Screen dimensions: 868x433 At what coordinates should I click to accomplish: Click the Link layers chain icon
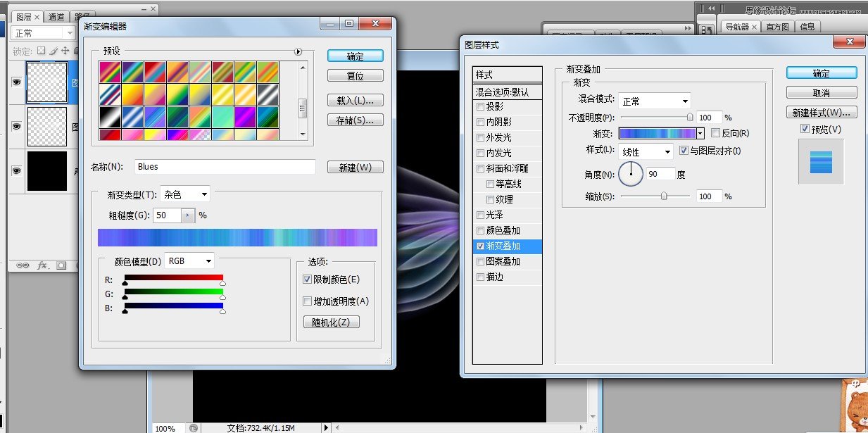23,266
